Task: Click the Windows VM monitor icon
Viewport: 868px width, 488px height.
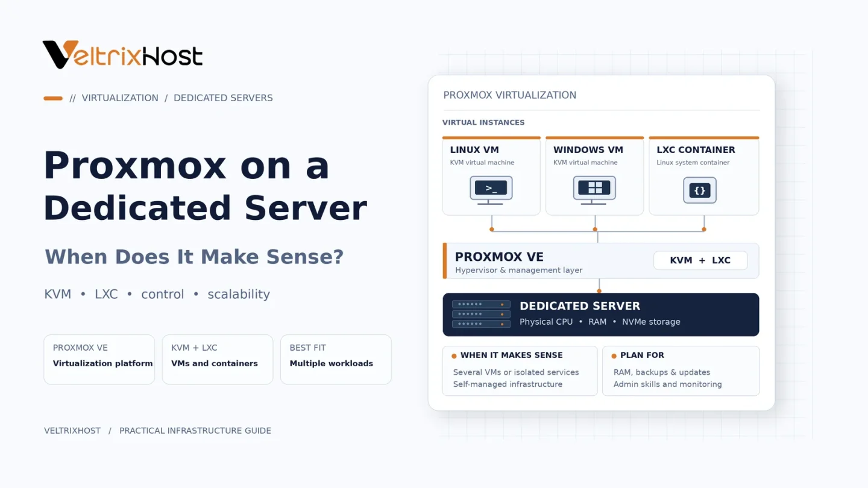Action: (594, 190)
